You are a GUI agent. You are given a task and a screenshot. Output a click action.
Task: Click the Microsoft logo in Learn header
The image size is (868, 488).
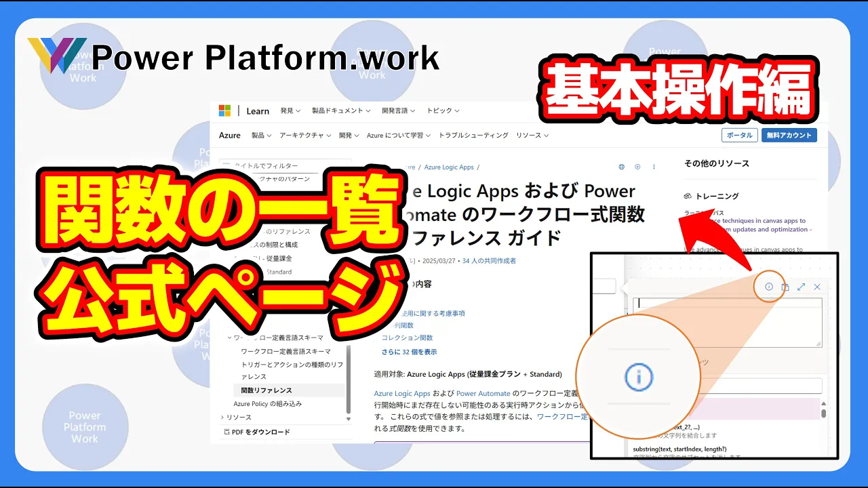pyautogui.click(x=224, y=110)
